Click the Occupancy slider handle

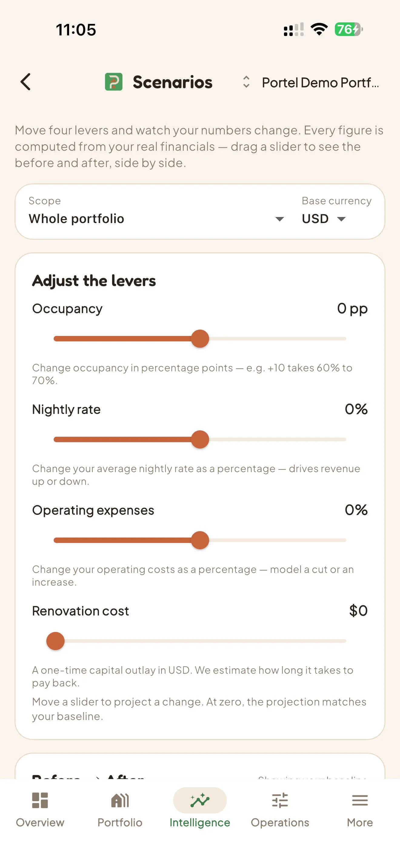click(200, 339)
